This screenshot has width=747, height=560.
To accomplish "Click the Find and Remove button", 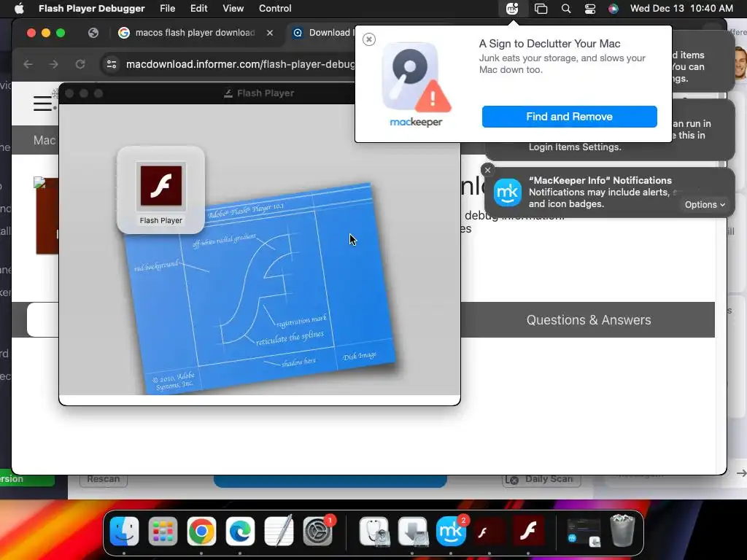I will [569, 117].
